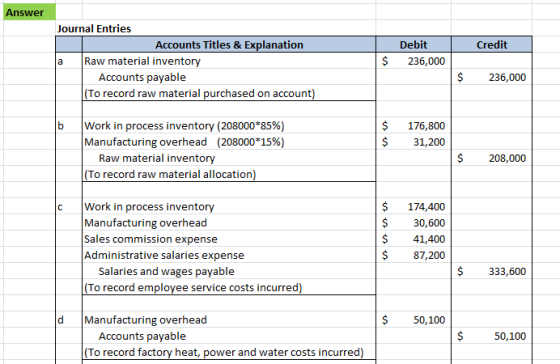This screenshot has height=364, width=560.
Task: Click the Journal Entries heading
Action: click(94, 29)
